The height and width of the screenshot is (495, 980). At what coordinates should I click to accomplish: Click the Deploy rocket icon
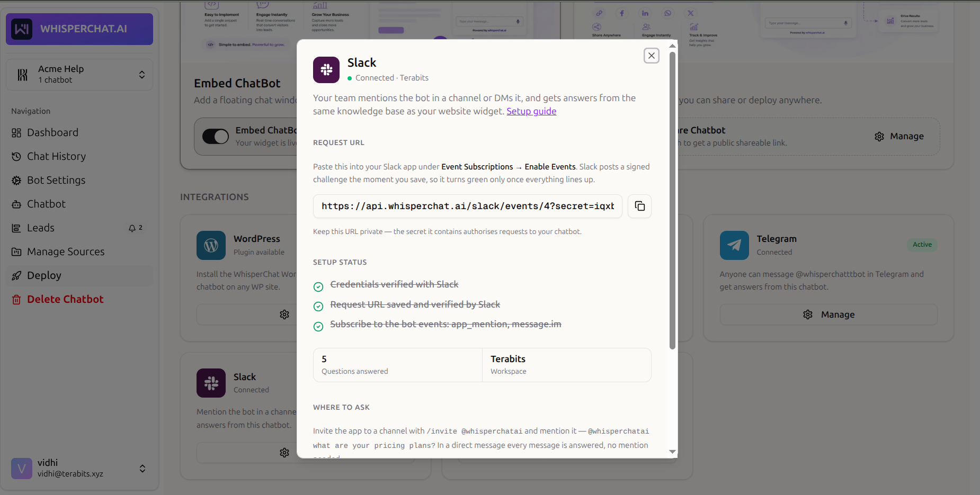[16, 276]
